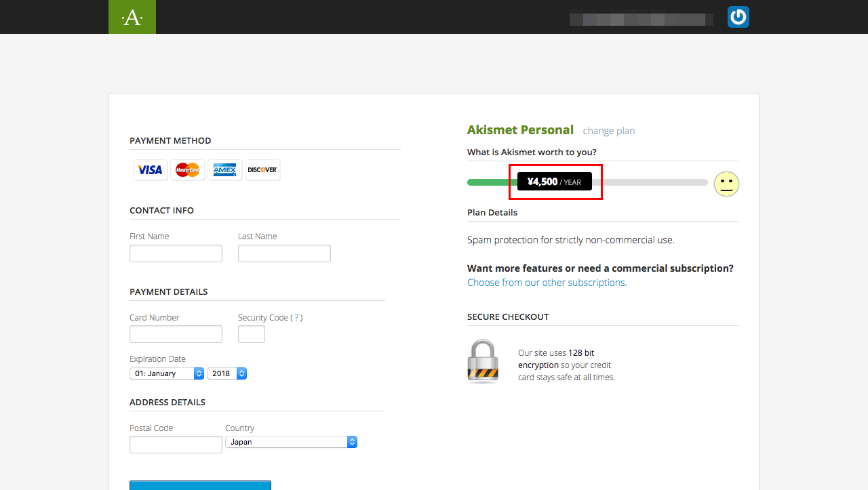
Task: Focus the First Name input field
Action: coord(176,253)
